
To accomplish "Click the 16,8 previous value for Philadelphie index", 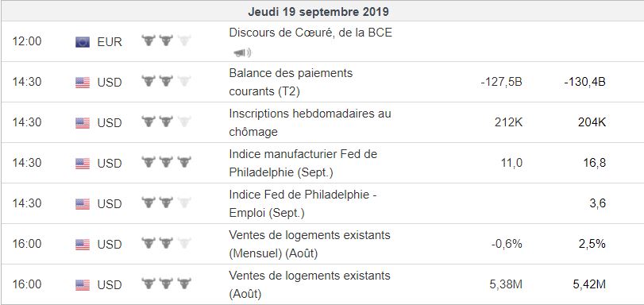I will [x=594, y=163].
